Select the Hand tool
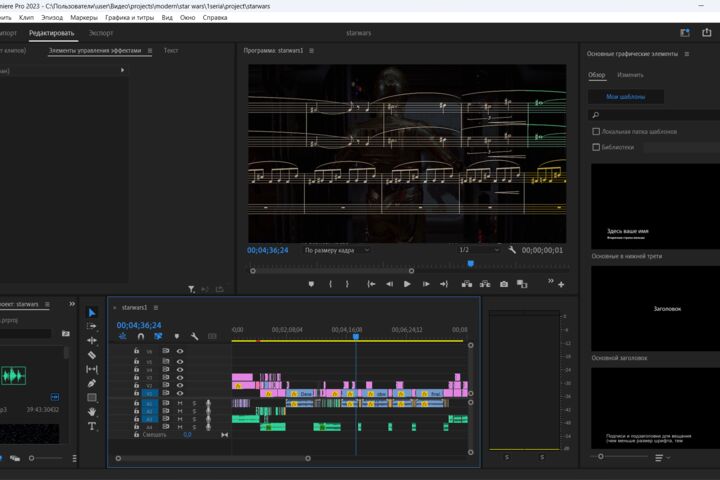Screen dimensions: 720x480 click(x=92, y=412)
